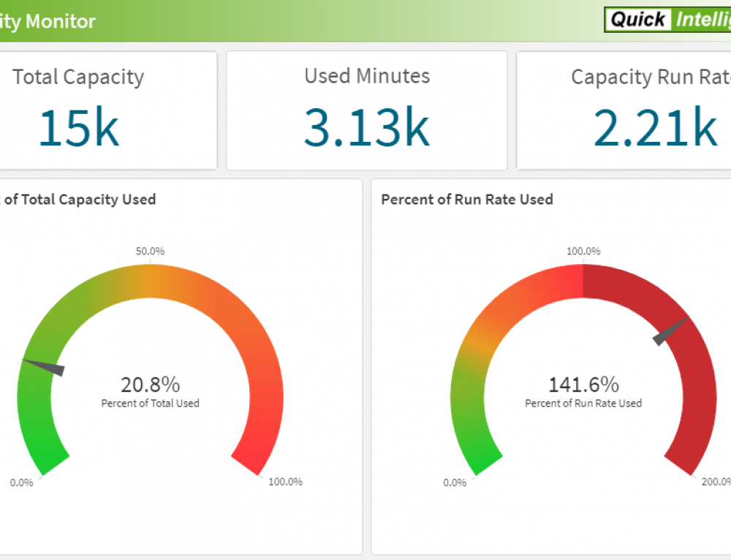Select the Total Capacity 15k value
The width and height of the screenshot is (731, 560).
coord(78,126)
